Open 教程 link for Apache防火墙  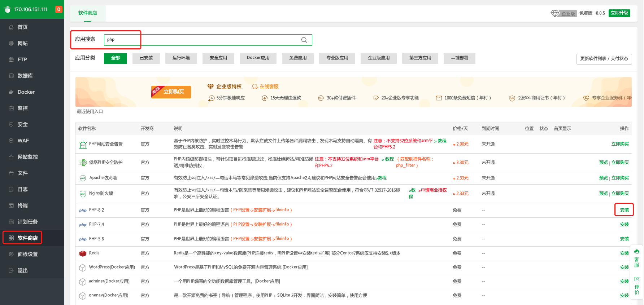381,178
